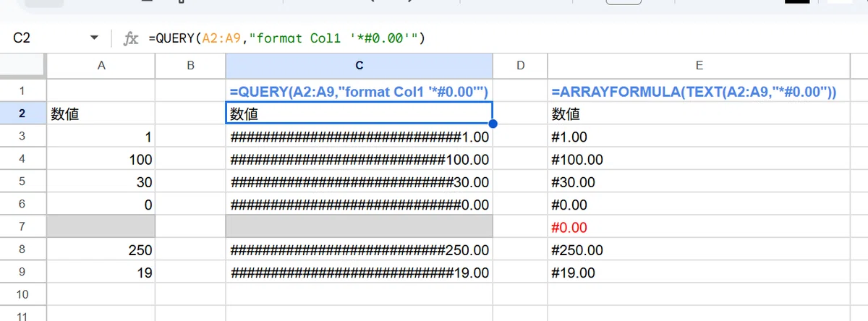
Task: Click cell A9 containing 19
Action: point(101,273)
